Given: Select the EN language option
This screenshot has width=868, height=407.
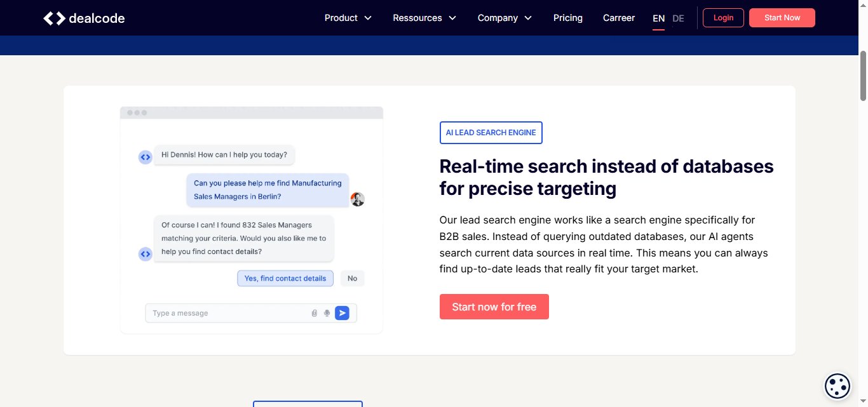Looking at the screenshot, I should coord(658,18).
